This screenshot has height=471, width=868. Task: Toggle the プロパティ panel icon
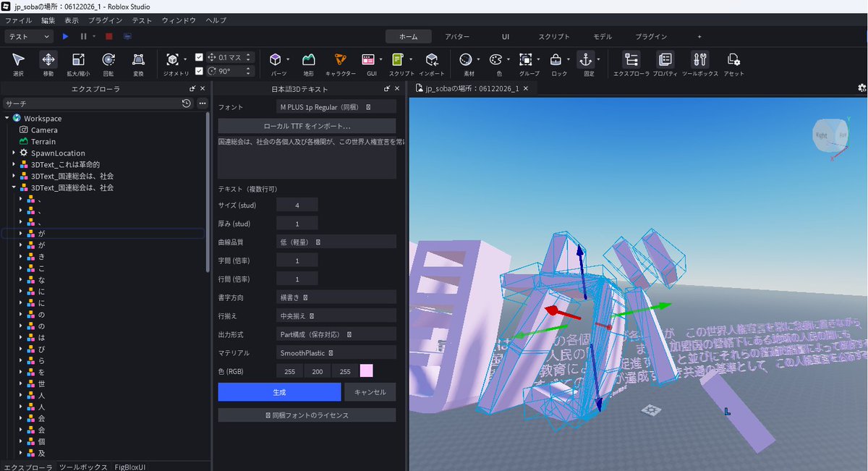(x=665, y=60)
